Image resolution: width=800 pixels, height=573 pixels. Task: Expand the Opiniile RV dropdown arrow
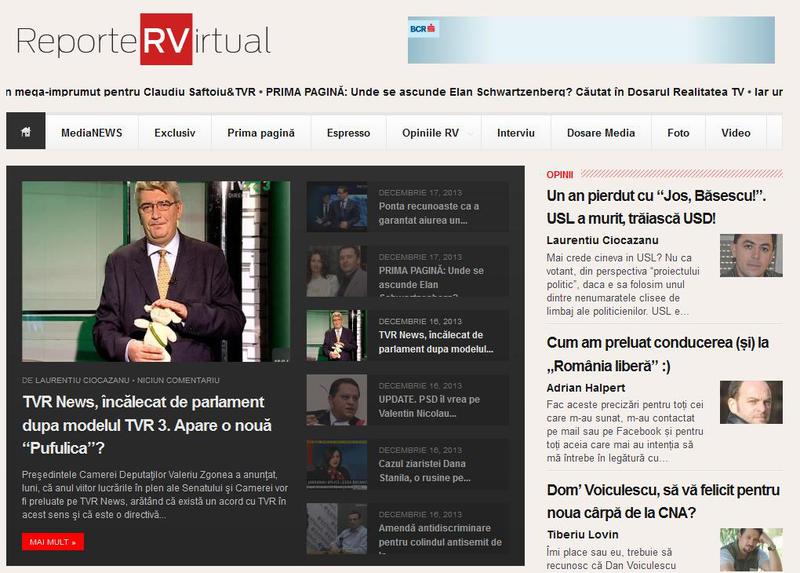coord(471,134)
